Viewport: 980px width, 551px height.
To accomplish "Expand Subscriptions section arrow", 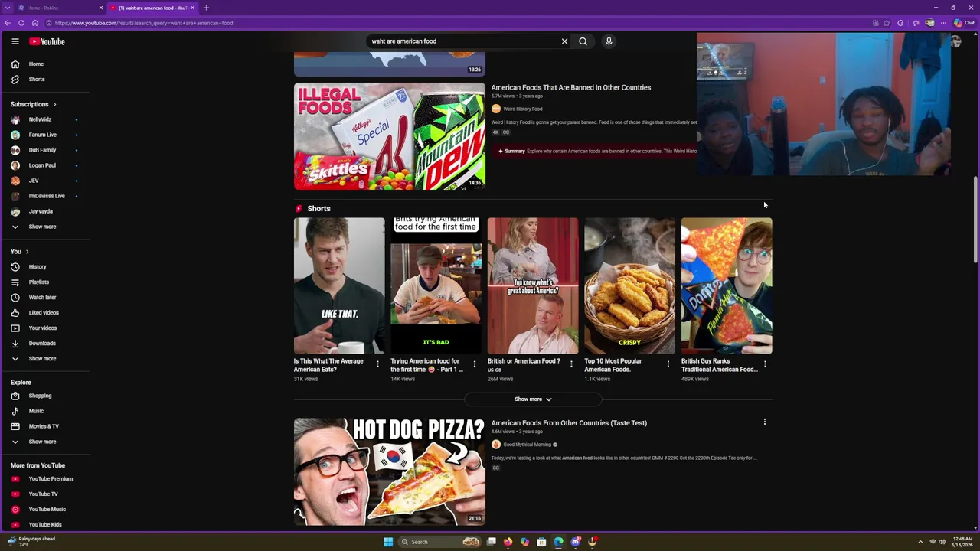I will (x=54, y=104).
